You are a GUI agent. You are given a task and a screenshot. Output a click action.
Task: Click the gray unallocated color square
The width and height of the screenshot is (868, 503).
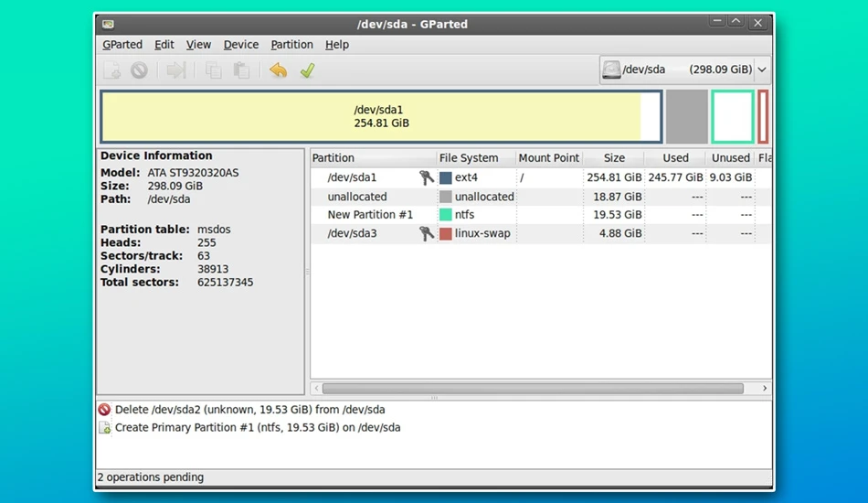[x=446, y=197]
